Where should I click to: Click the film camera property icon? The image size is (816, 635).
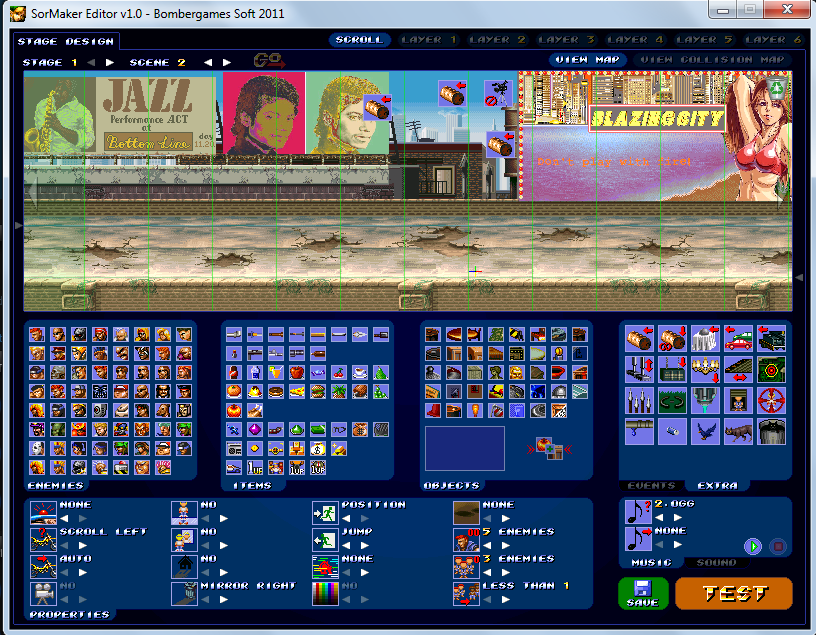click(43, 594)
